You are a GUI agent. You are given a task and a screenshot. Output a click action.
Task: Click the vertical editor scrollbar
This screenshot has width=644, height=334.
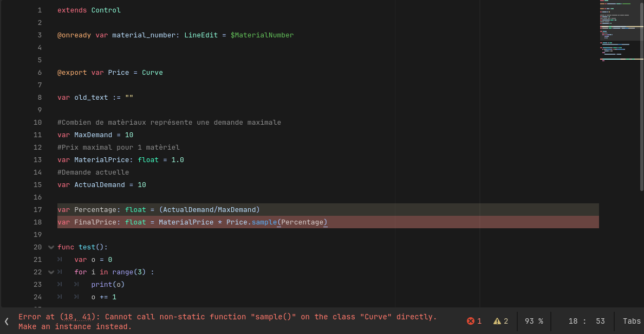[x=642, y=98]
